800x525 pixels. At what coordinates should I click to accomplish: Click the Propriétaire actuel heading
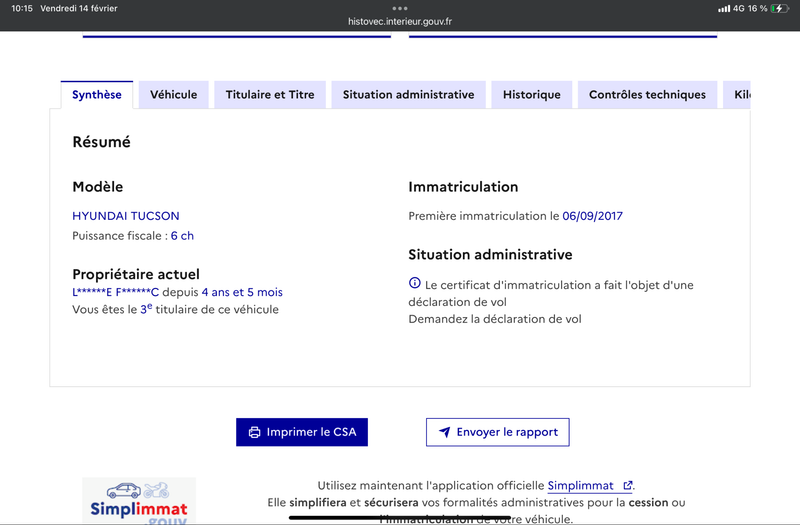(x=136, y=274)
